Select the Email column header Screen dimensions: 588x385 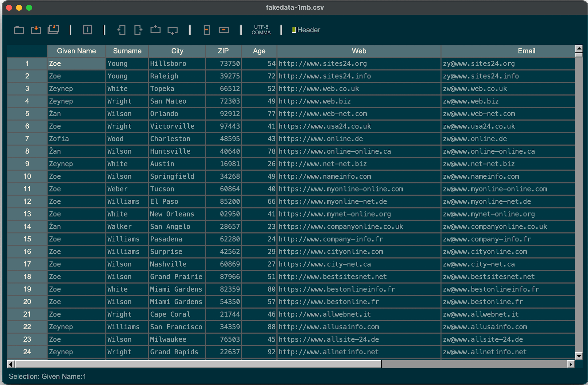[x=508, y=51]
